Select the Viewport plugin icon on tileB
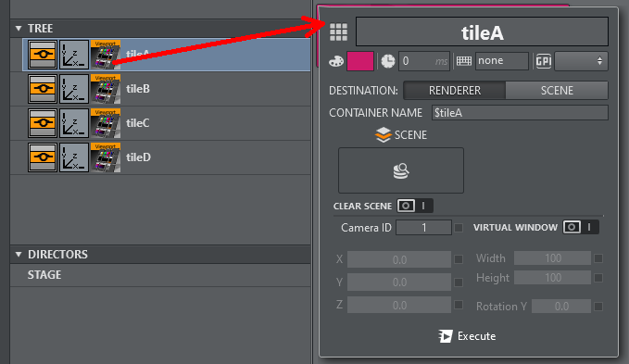 tap(106, 89)
